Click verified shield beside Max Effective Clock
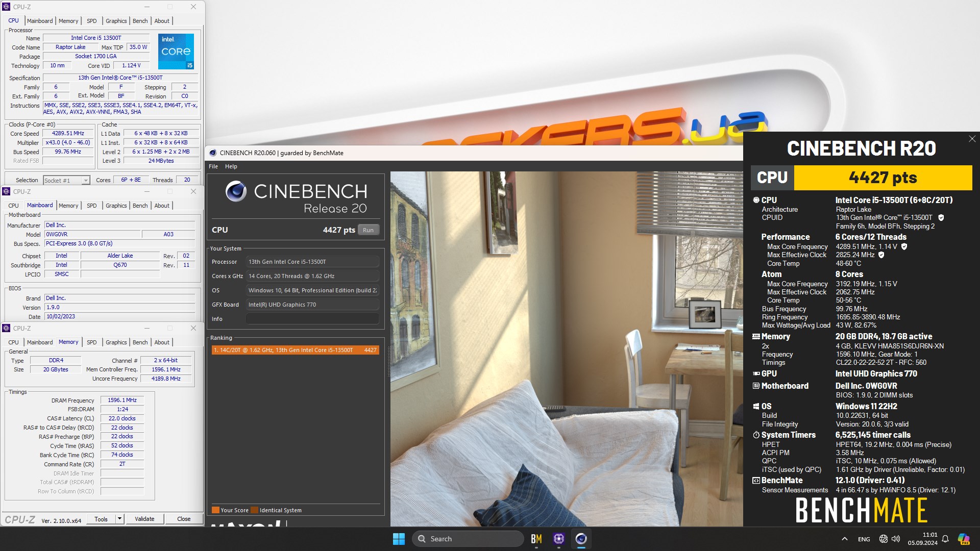 click(x=881, y=255)
